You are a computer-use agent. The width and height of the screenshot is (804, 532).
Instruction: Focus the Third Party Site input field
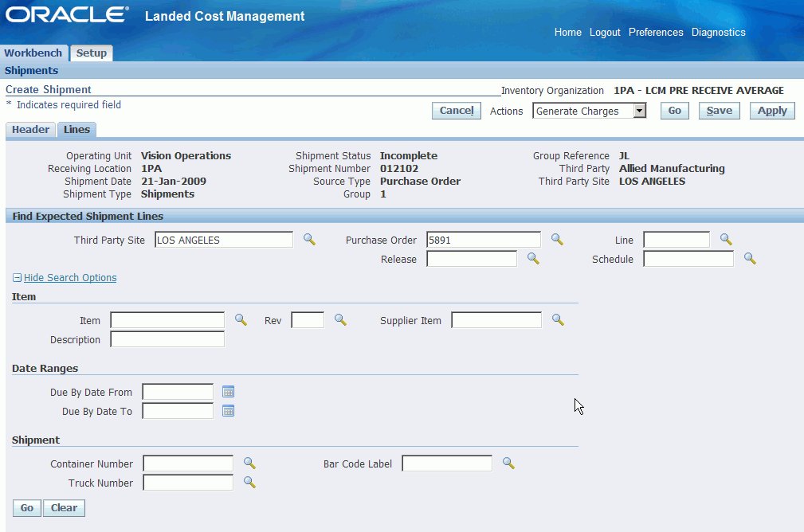224,240
